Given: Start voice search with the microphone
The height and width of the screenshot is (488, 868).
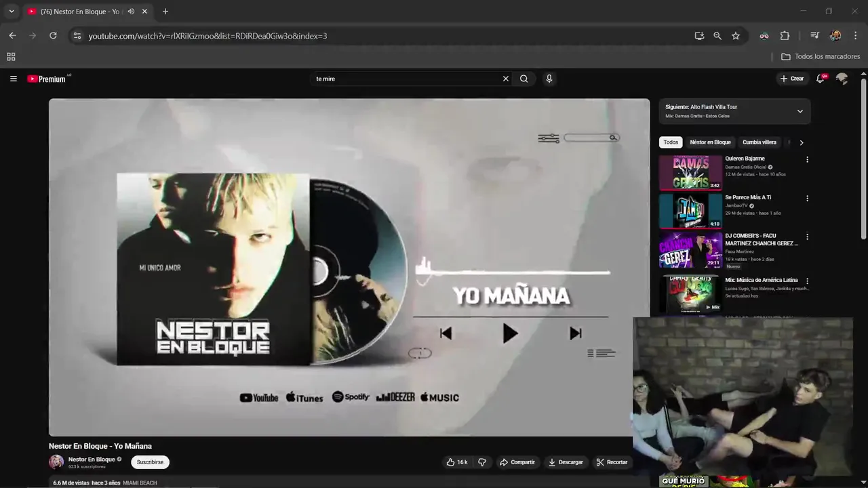Looking at the screenshot, I should pos(549,79).
